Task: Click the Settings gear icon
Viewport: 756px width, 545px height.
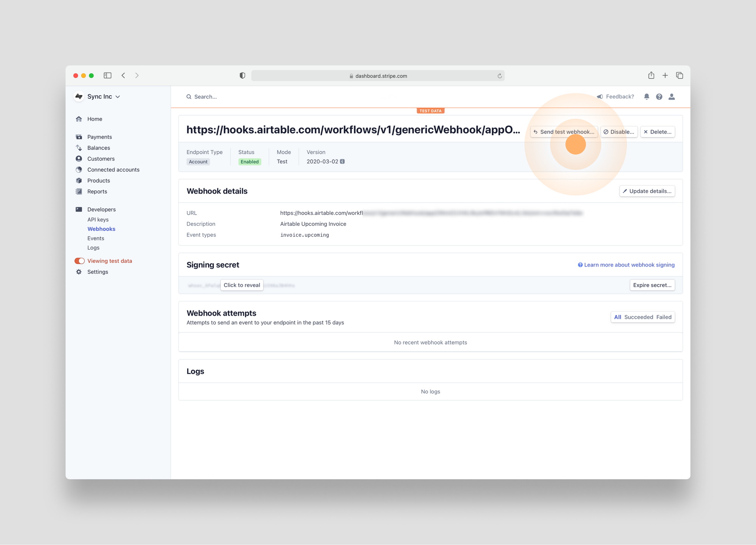Action: (x=79, y=272)
